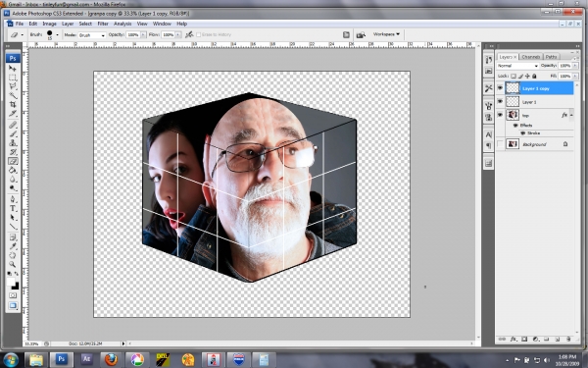Screen dimensions: 588x368
Task: Toggle lock transparent pixels
Action: point(514,76)
